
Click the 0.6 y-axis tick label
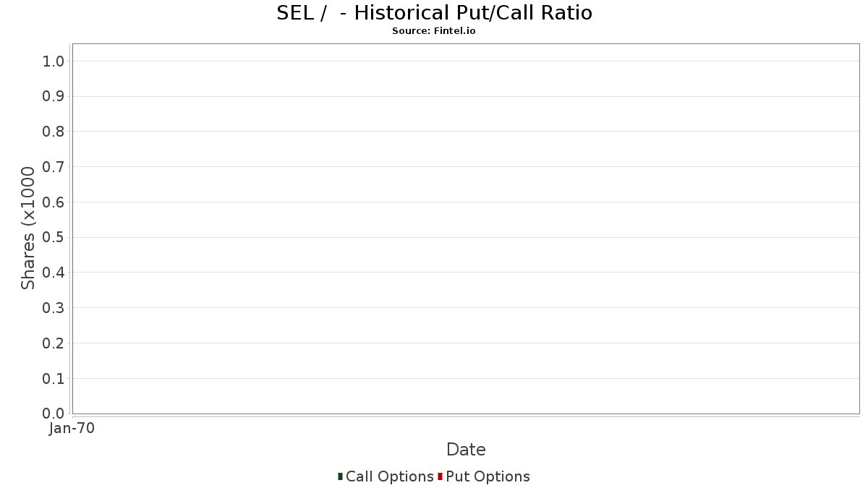[54, 202]
